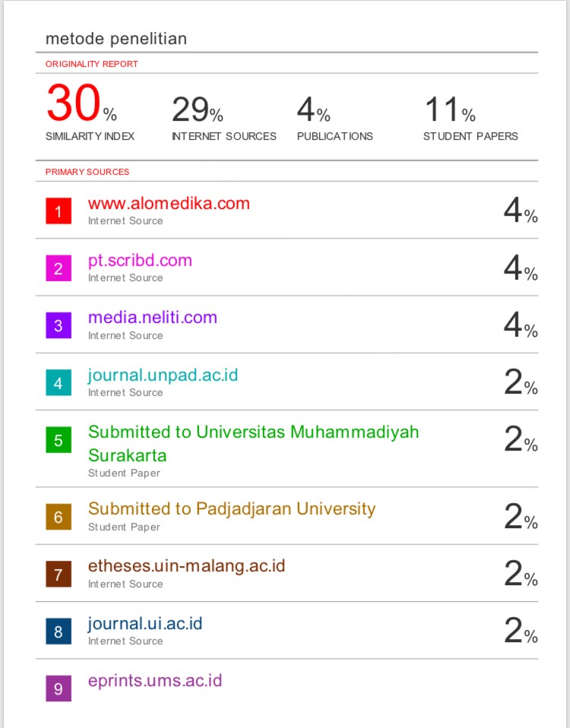Image resolution: width=570 pixels, height=728 pixels.
Task: Click the metode penelitian document title
Action: click(x=116, y=39)
